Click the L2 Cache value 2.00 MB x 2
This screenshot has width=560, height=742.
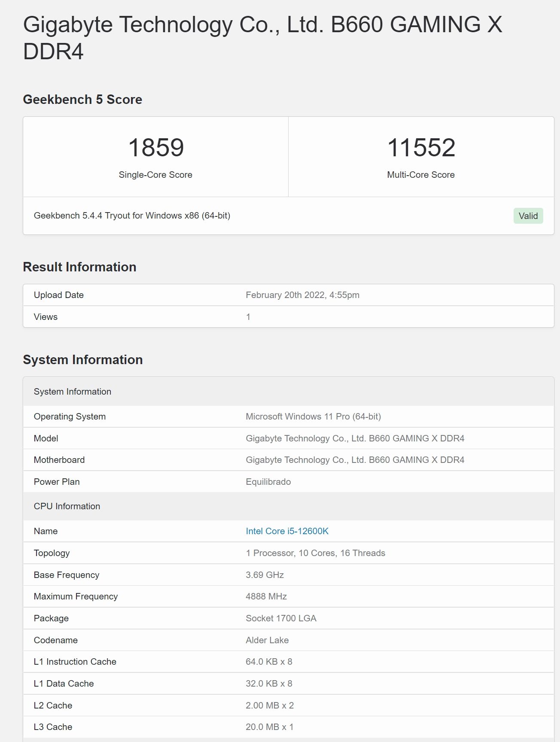[270, 706]
